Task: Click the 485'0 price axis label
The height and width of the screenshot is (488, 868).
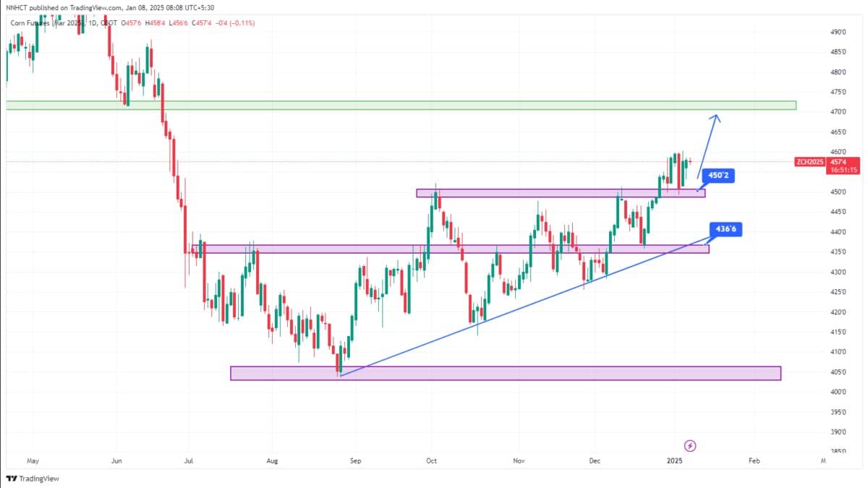Action: [x=839, y=52]
